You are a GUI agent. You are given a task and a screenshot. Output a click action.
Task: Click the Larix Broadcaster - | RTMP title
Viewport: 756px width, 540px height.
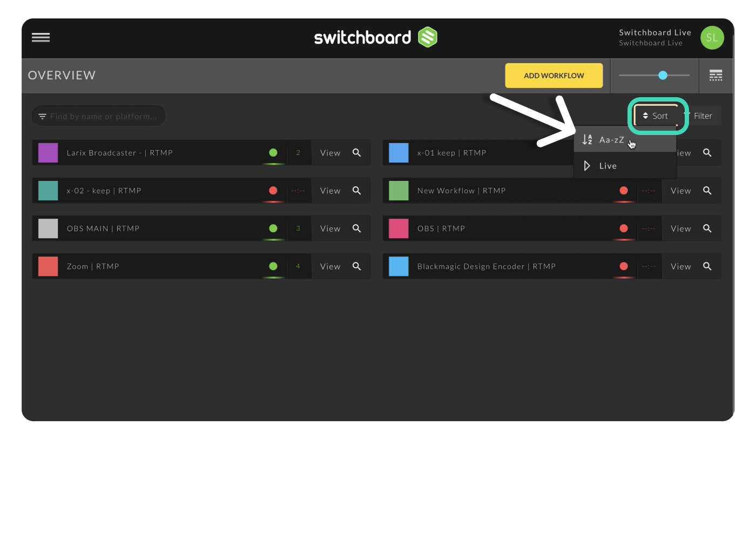tap(120, 153)
